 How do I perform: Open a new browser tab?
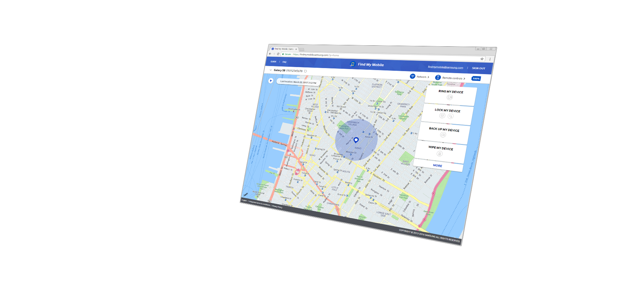[302, 49]
